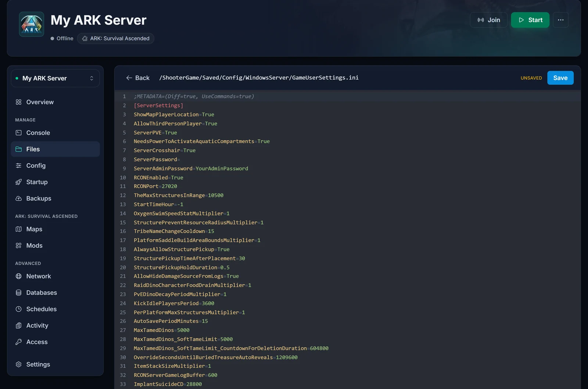Viewport: 588px width, 389px height.
Task: Save the GameUserSettings.ini file
Action: (560, 78)
